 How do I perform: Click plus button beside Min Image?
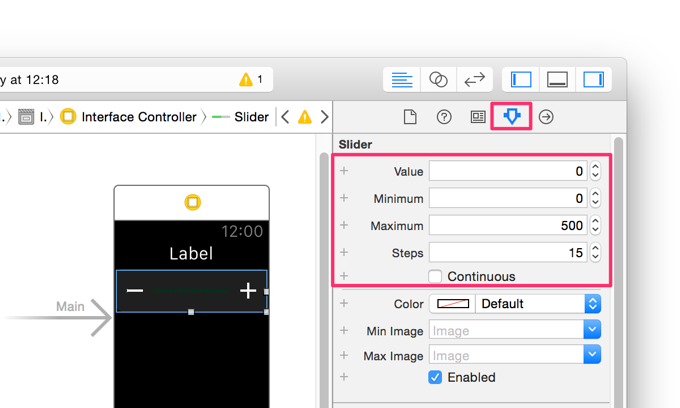click(x=344, y=330)
